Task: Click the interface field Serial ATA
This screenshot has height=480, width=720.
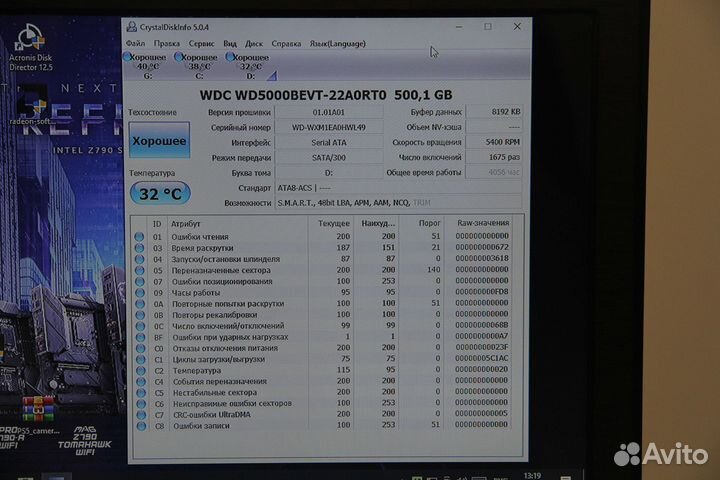Action: coord(329,142)
